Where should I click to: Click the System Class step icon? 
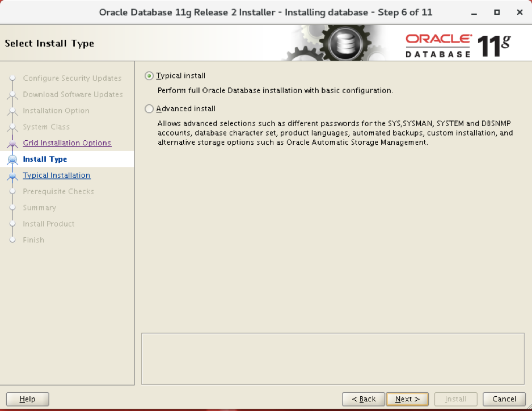(12, 127)
